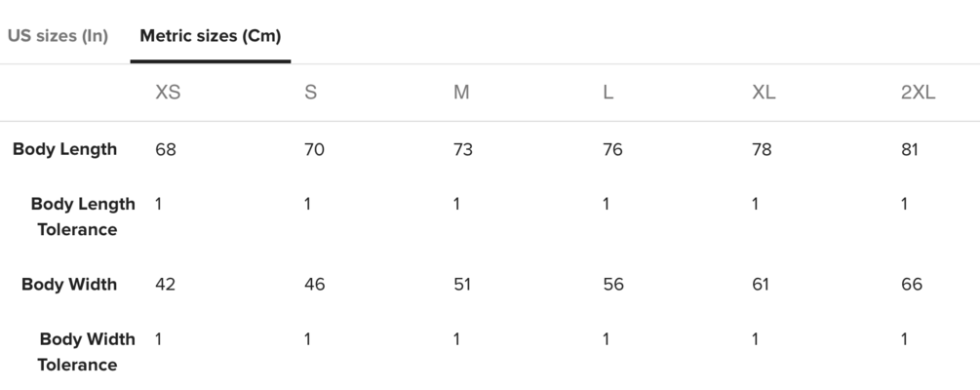This screenshot has width=980, height=390.
Task: Click the XS column header
Action: coord(168,93)
